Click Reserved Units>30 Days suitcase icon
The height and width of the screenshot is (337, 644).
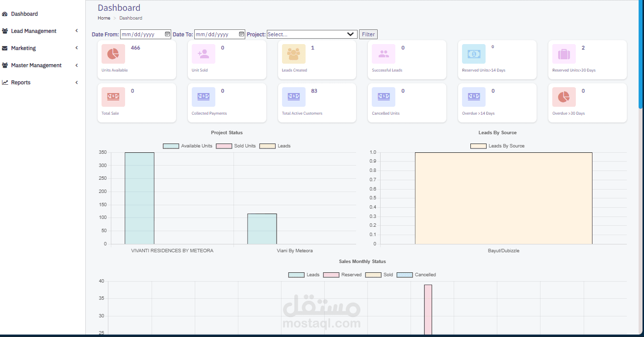coord(564,54)
